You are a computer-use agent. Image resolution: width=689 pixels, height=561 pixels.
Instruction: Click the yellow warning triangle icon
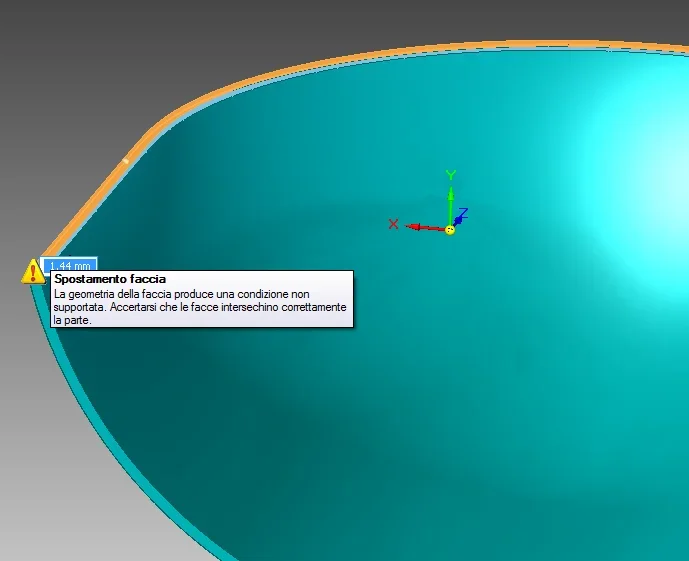coord(33,271)
